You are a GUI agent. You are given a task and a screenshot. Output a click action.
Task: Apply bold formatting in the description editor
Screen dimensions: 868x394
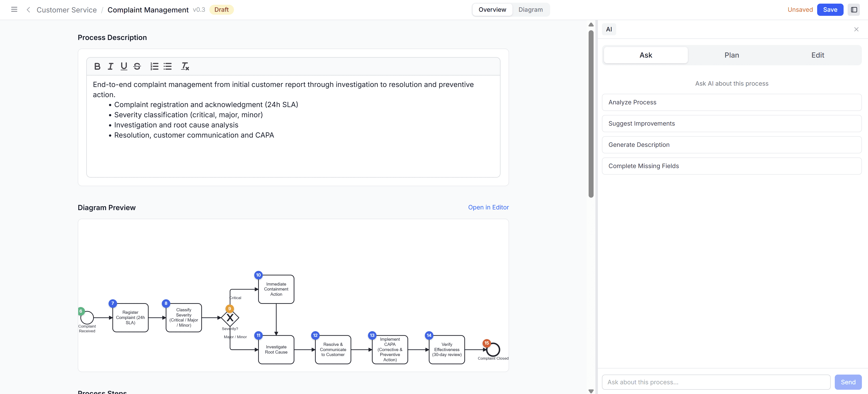(97, 66)
